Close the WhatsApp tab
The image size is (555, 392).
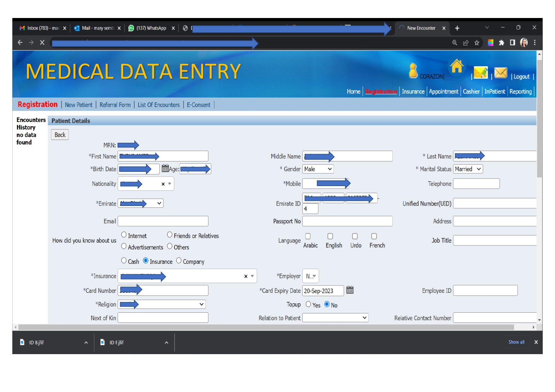pos(173,28)
